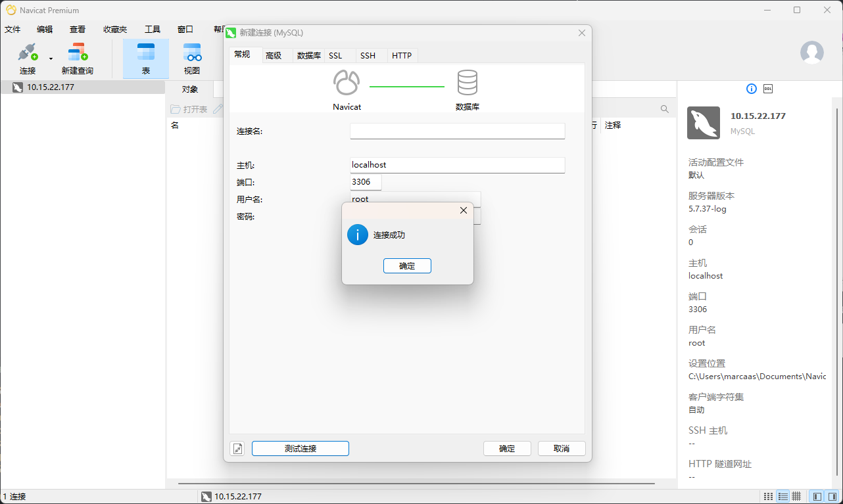The width and height of the screenshot is (843, 504).
Task: Click the large MySQL dolphin icon
Action: (704, 123)
